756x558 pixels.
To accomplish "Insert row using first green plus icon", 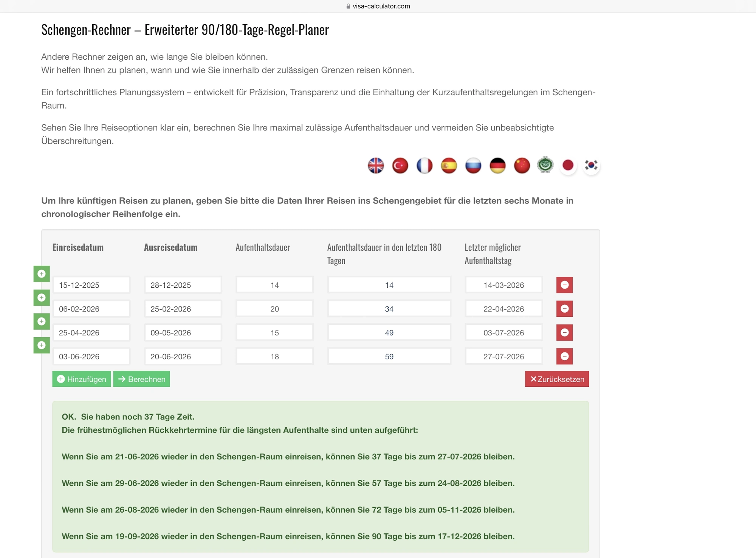I will tap(42, 274).
